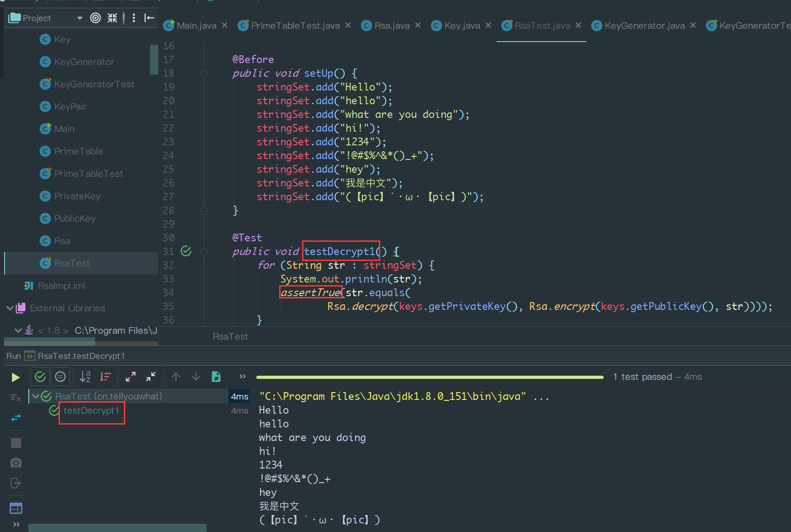Select RsaTest in project tree
This screenshot has height=532, width=791.
(81, 263)
